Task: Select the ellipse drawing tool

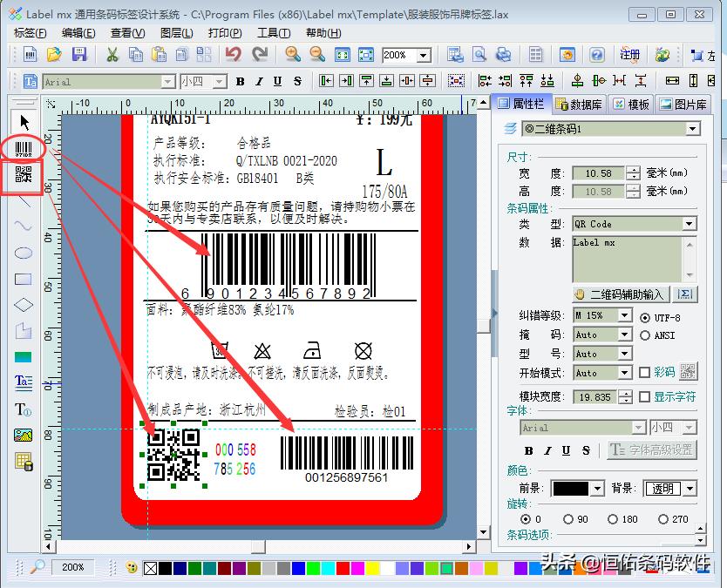Action: tap(24, 253)
